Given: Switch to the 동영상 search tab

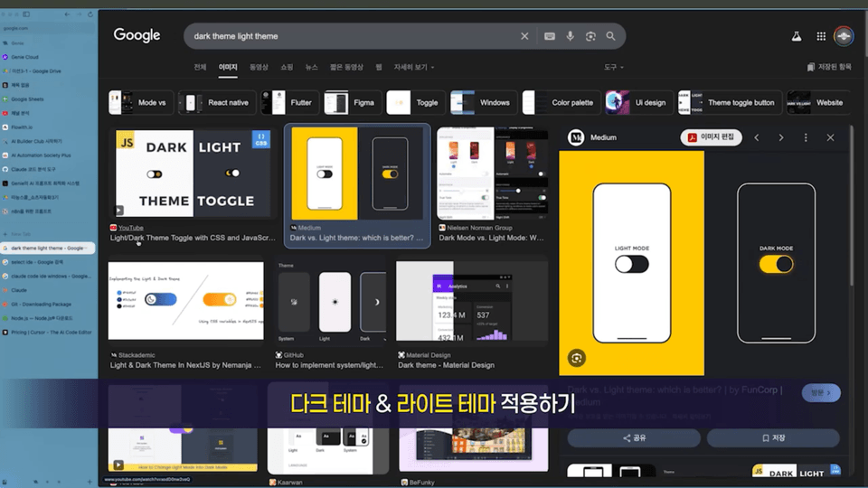Looking at the screenshot, I should 259,67.
